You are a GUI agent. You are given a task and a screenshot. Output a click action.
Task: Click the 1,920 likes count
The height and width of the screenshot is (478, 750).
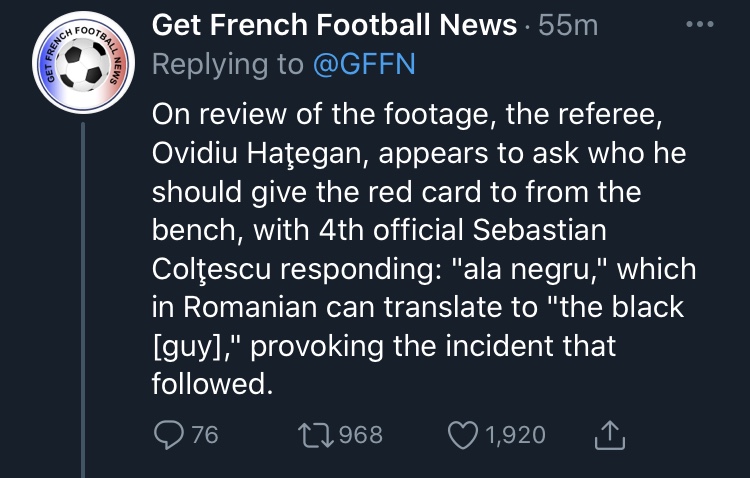pos(515,435)
